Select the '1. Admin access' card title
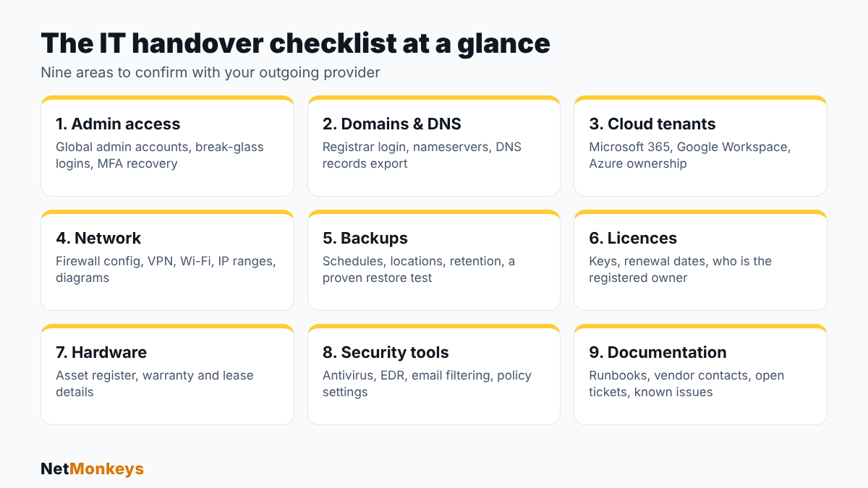868x488 pixels. tap(118, 124)
